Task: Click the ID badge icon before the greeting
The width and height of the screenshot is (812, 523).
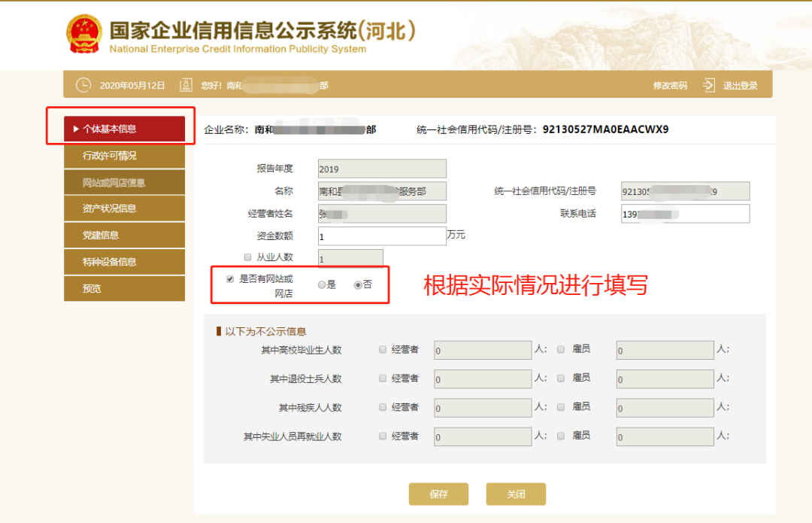Action: [x=185, y=85]
